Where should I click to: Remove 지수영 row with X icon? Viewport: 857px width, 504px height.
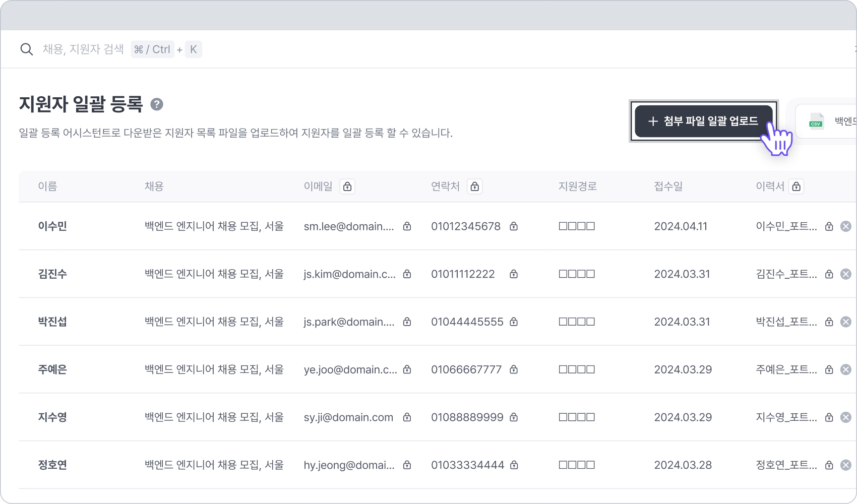(x=846, y=417)
